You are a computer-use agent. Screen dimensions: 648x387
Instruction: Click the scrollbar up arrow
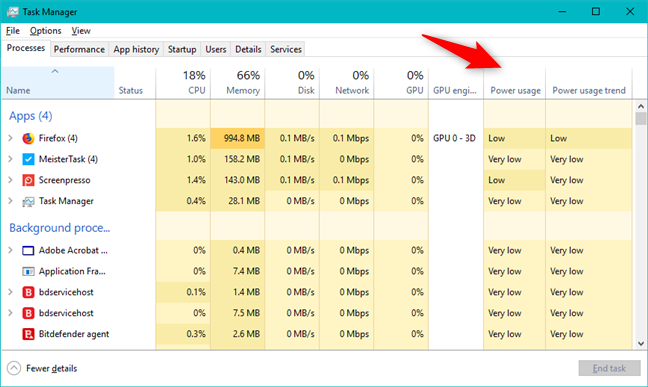pyautogui.click(x=641, y=106)
